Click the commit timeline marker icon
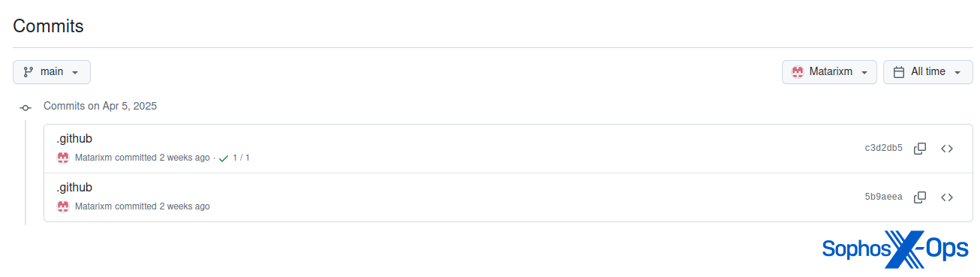 [26, 107]
